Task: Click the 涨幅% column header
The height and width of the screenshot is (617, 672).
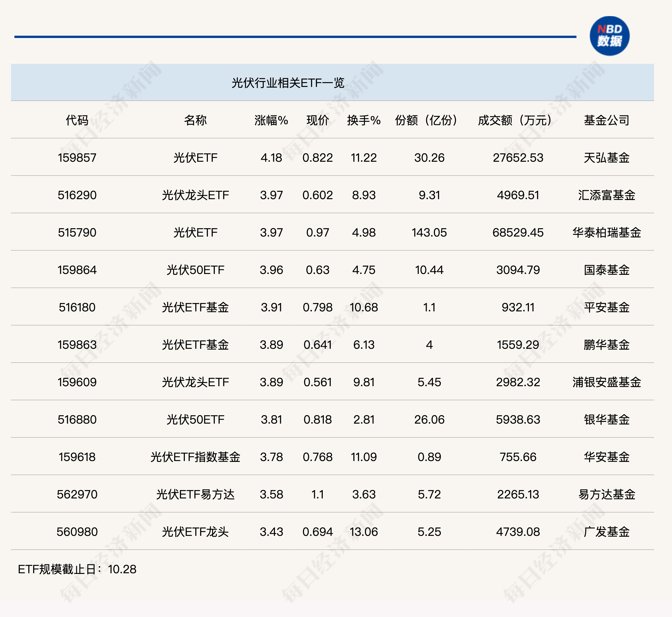Action: [x=271, y=120]
